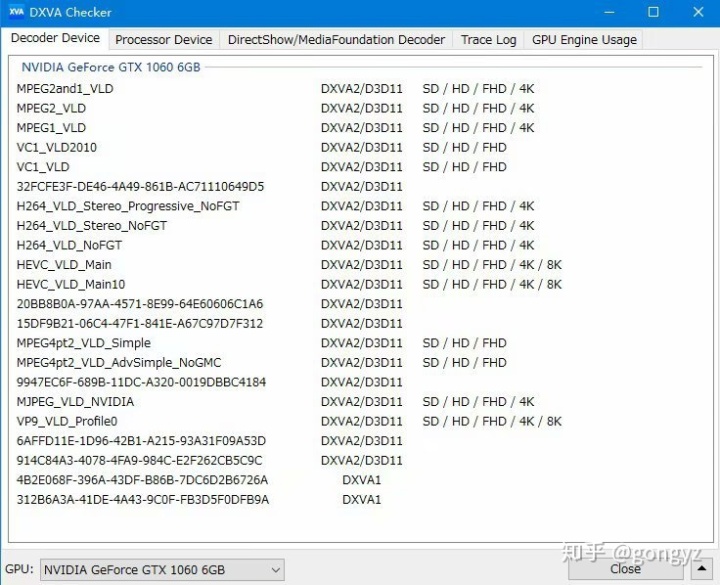Choose the VC1_VLD2010 decoder entry
Viewport: 720px width, 585px height.
point(57,147)
